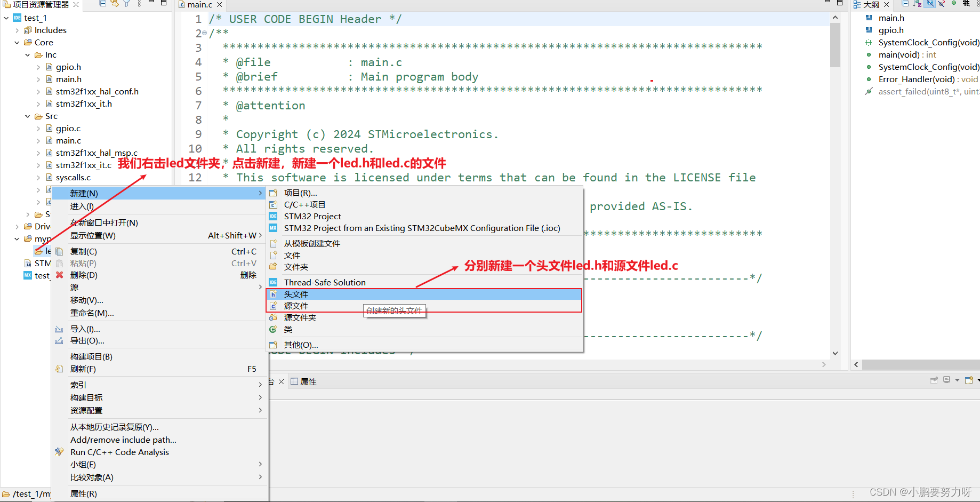Collapse the test_1 project node
Image resolution: width=980 pixels, height=502 pixels.
(x=6, y=18)
